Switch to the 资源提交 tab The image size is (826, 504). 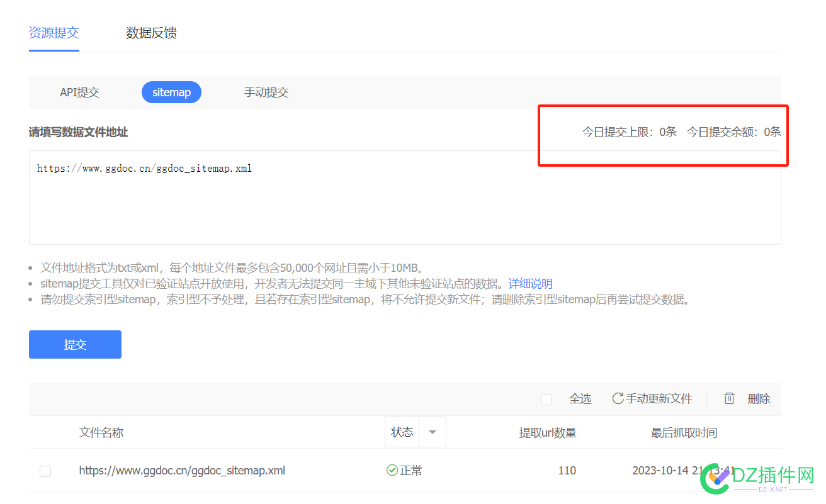click(54, 33)
